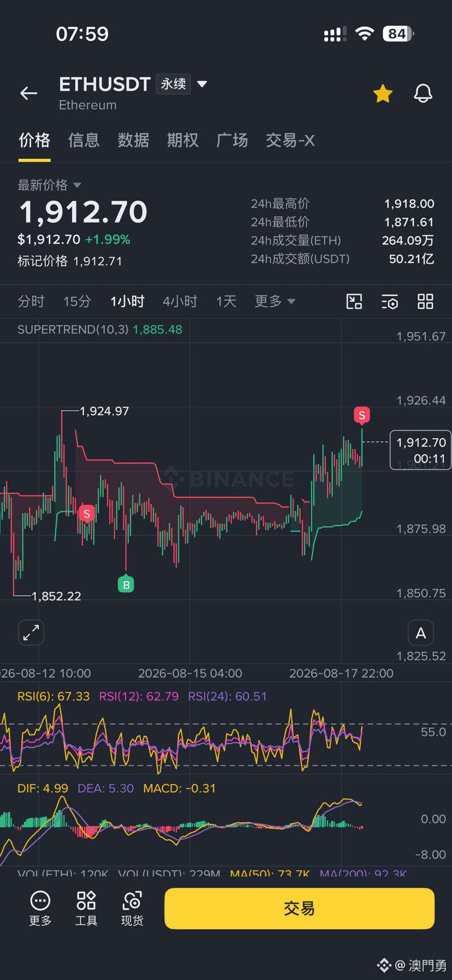Tap the DIF: 4.99 label
This screenshot has width=452, height=980.
click(x=43, y=788)
